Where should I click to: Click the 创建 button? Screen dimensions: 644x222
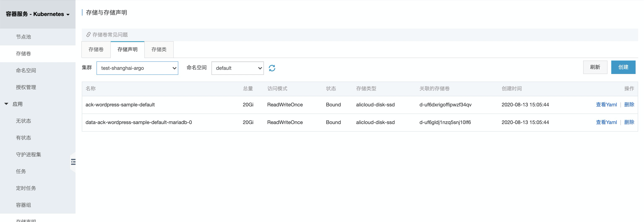[623, 67]
